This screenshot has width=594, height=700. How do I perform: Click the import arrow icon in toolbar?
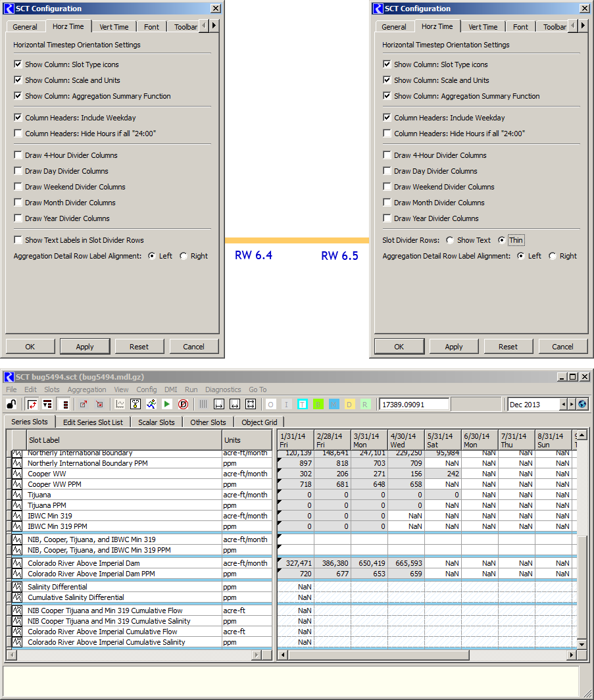pos(99,405)
